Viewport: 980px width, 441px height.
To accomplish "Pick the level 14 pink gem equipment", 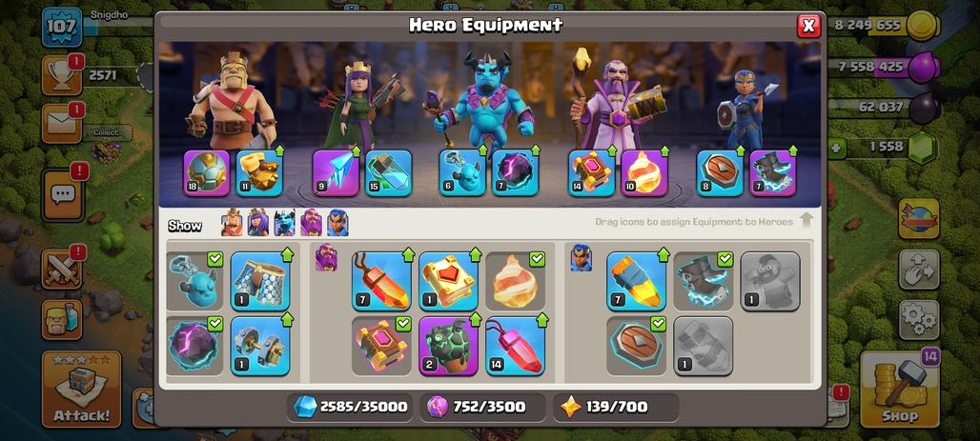I will click(x=515, y=346).
